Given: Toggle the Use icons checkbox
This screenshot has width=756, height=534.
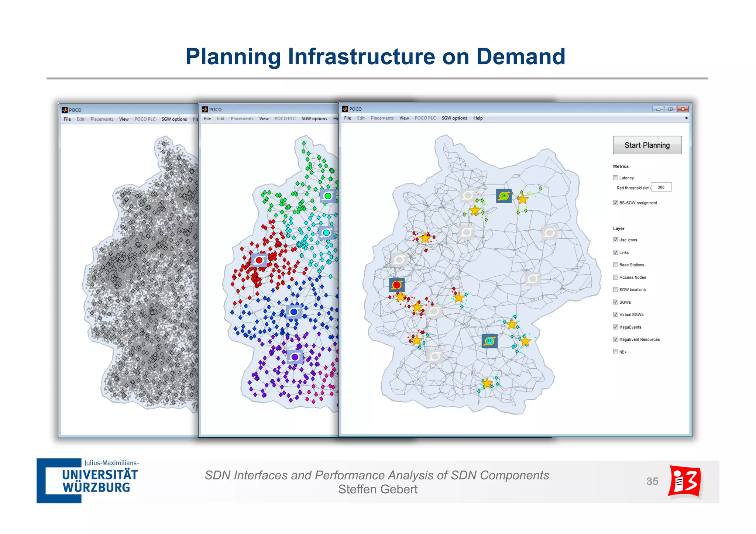Looking at the screenshot, I should (615, 240).
